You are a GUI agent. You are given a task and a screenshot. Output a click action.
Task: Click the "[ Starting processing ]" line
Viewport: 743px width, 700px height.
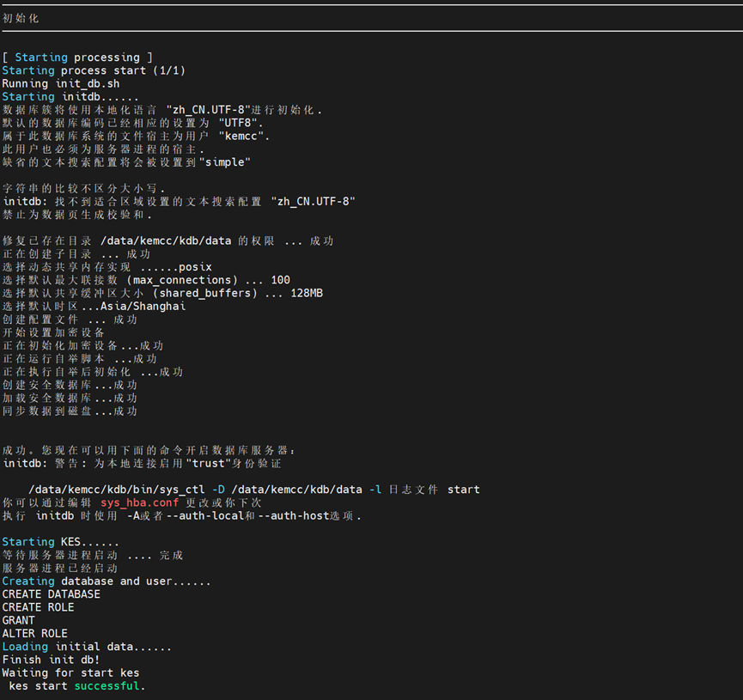(77, 58)
